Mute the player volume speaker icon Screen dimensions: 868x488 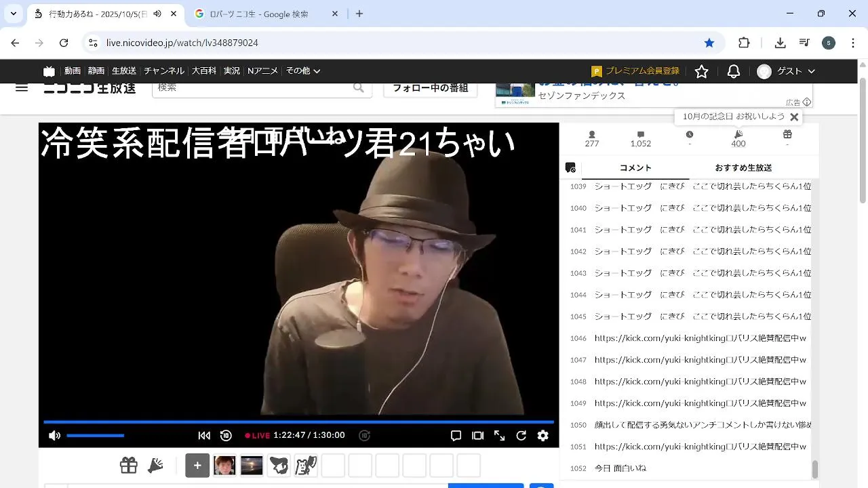(x=55, y=436)
